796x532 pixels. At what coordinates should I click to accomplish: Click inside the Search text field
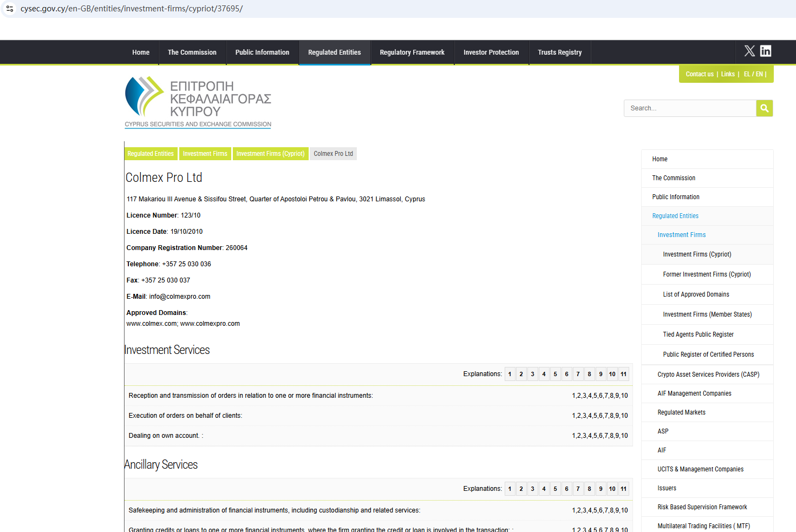(689, 108)
